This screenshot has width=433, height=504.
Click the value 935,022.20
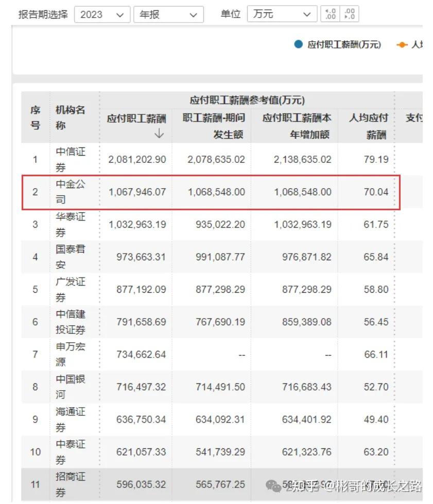[x=220, y=224]
